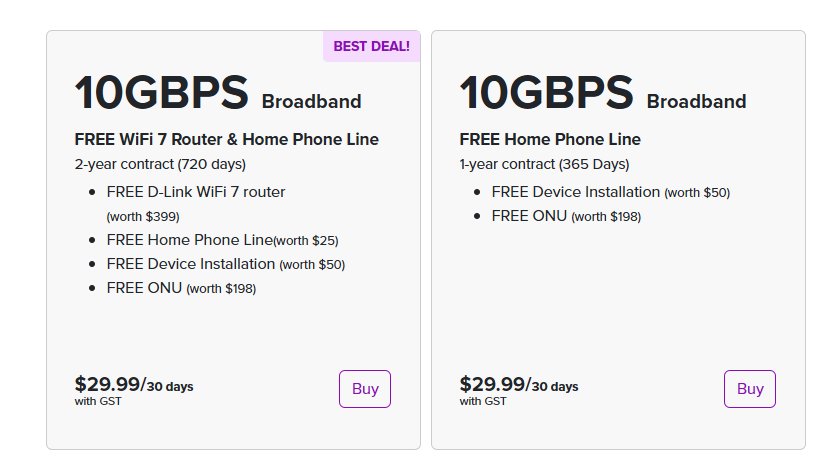Click right card FREE Device Installation item
836x473 pixels.
pyautogui.click(x=610, y=192)
